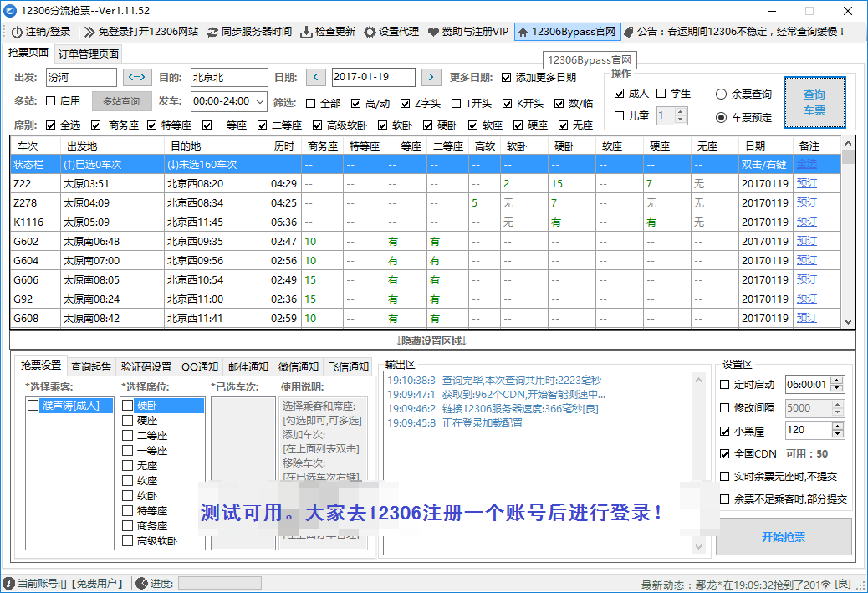Click the 日期 date input field

(374, 77)
